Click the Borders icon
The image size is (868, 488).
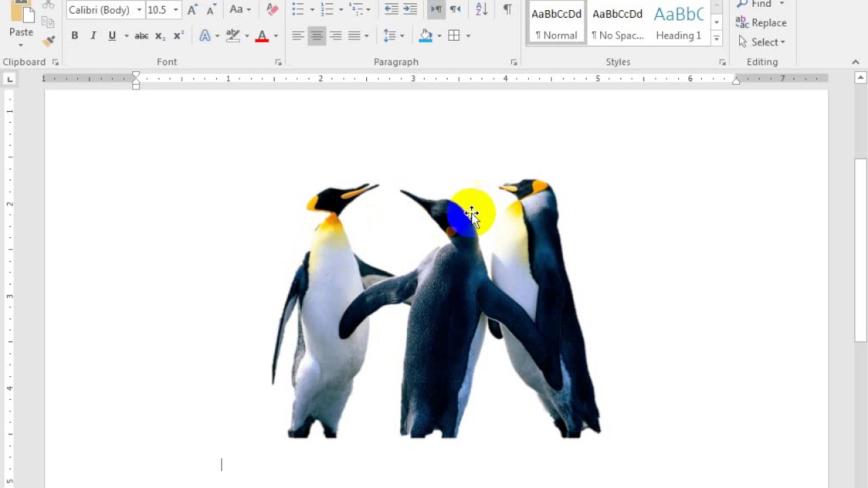pos(454,36)
